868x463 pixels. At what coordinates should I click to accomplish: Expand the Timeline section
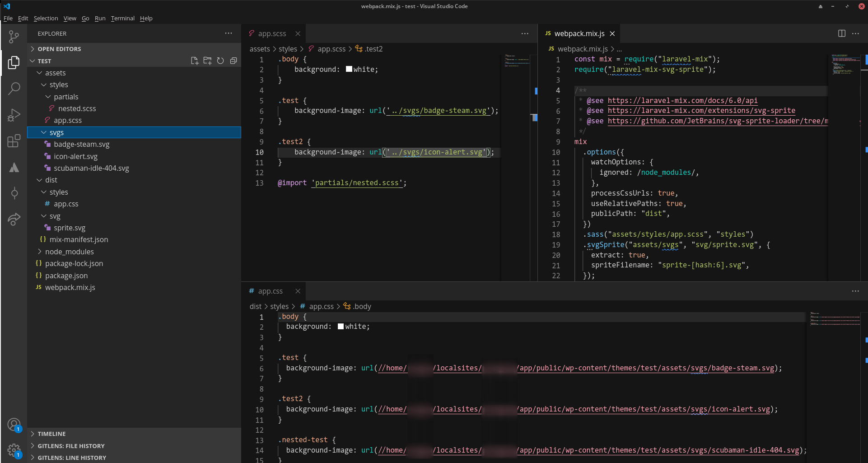[51, 434]
